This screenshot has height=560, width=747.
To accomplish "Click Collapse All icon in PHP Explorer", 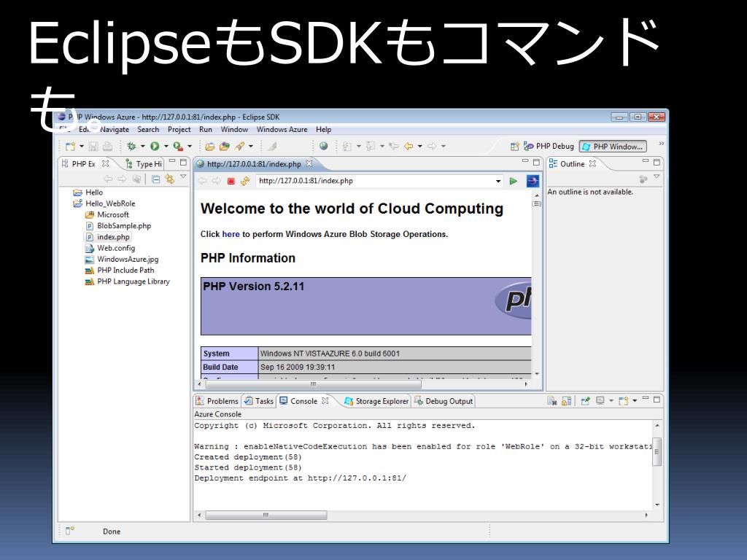I will pos(155,179).
